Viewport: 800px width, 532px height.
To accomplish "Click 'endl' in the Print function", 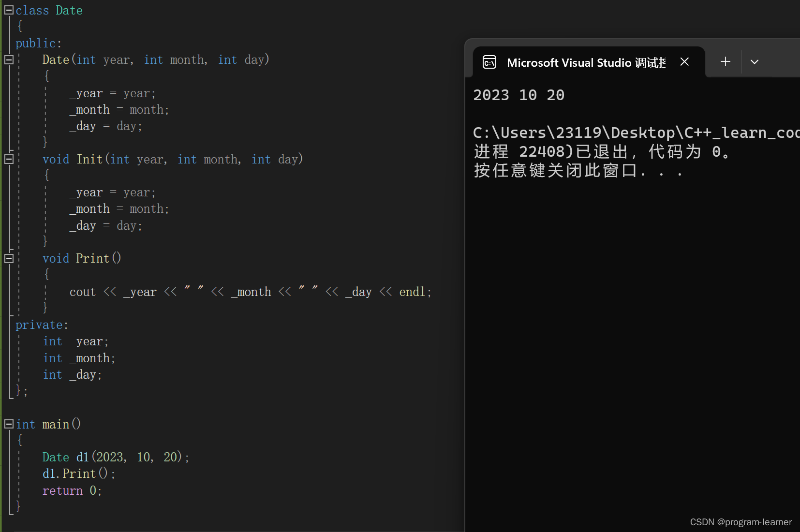I will [x=412, y=292].
